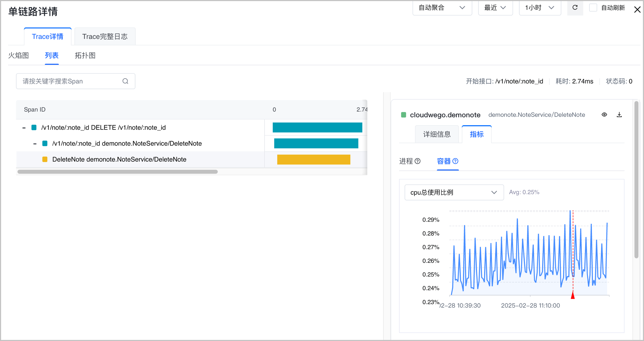Switch to the Trace完整日志 tab

click(105, 36)
